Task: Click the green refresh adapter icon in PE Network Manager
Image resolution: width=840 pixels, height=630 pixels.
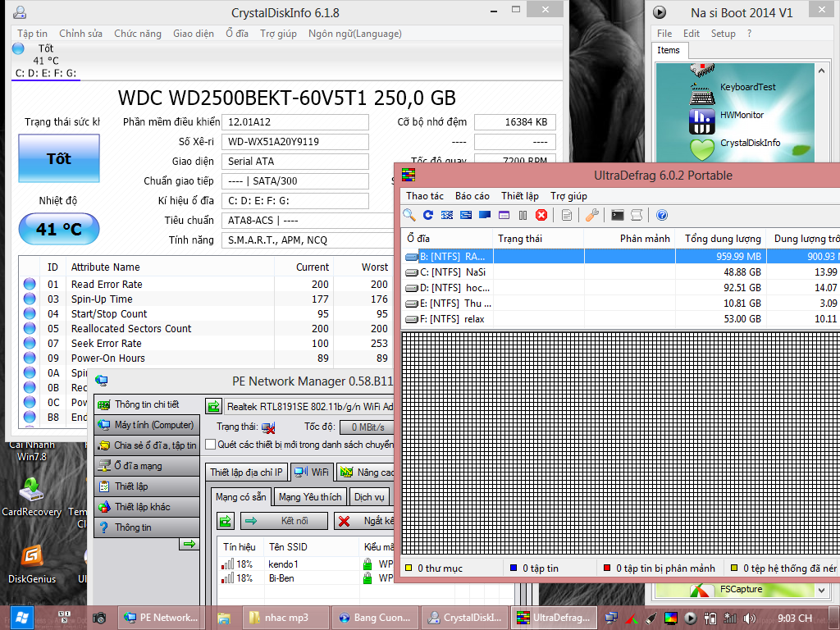Action: [x=213, y=407]
